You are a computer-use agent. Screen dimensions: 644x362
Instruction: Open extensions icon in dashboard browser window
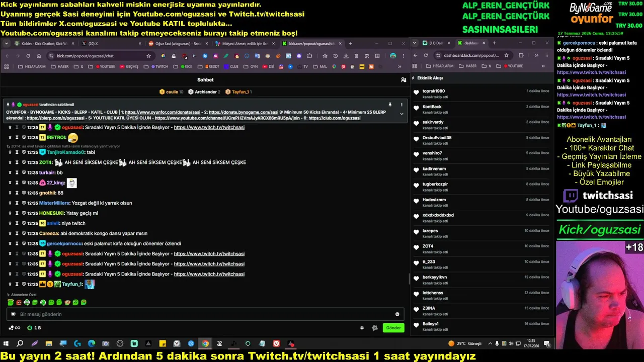[x=521, y=55]
